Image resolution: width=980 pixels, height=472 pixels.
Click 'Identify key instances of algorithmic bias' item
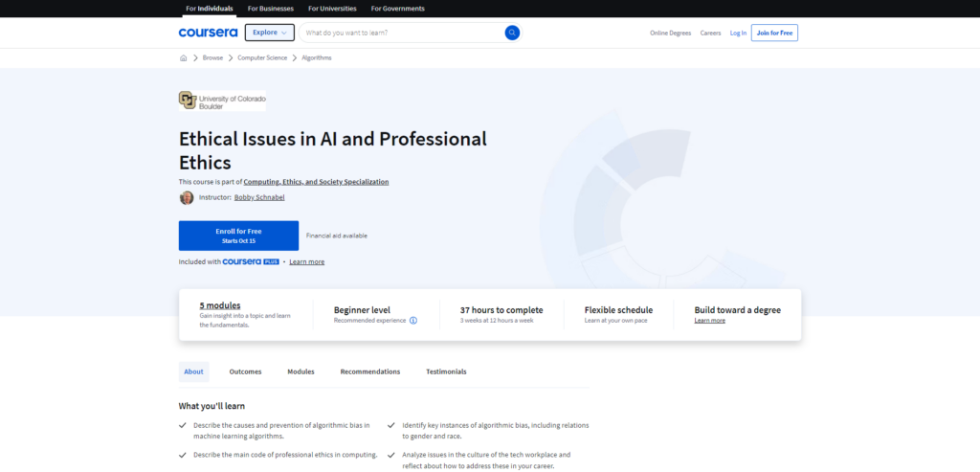(496, 431)
